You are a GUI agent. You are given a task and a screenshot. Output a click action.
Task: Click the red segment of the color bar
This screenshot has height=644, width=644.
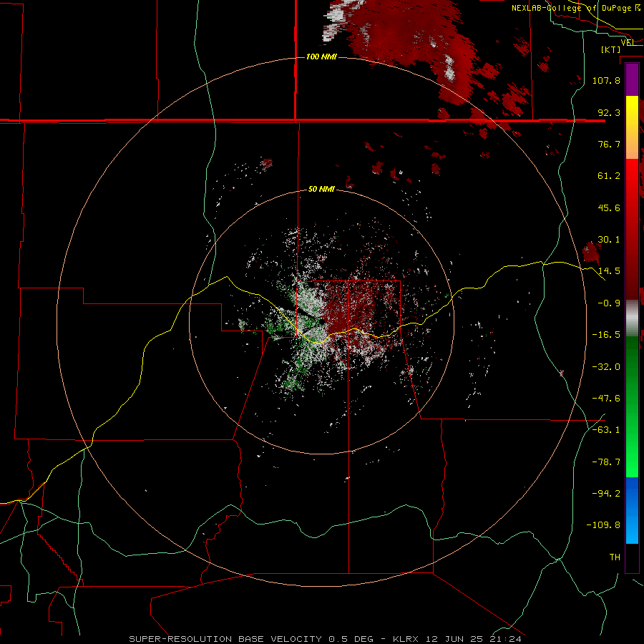point(632,229)
